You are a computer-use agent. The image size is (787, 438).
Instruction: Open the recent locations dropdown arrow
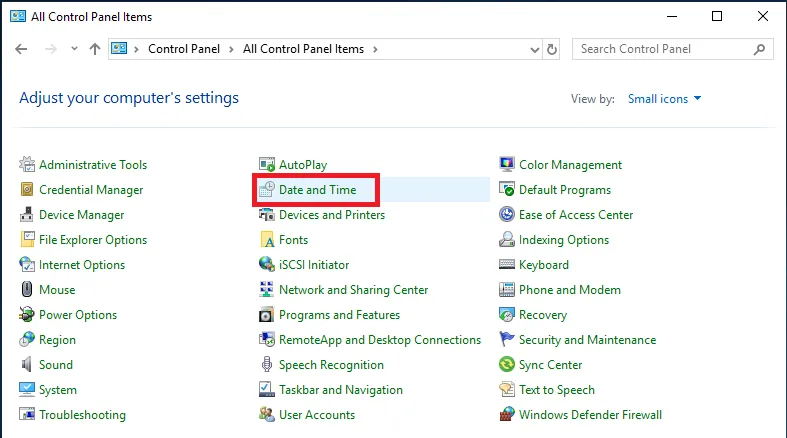click(74, 49)
